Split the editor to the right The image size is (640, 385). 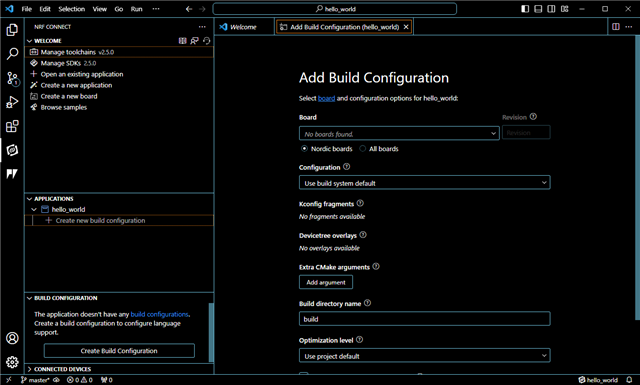click(x=616, y=27)
